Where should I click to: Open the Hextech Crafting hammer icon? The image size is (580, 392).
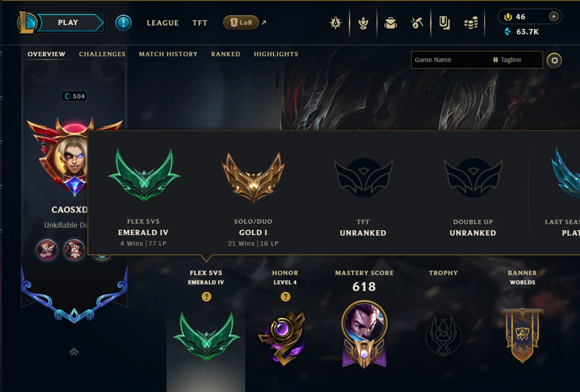(417, 23)
